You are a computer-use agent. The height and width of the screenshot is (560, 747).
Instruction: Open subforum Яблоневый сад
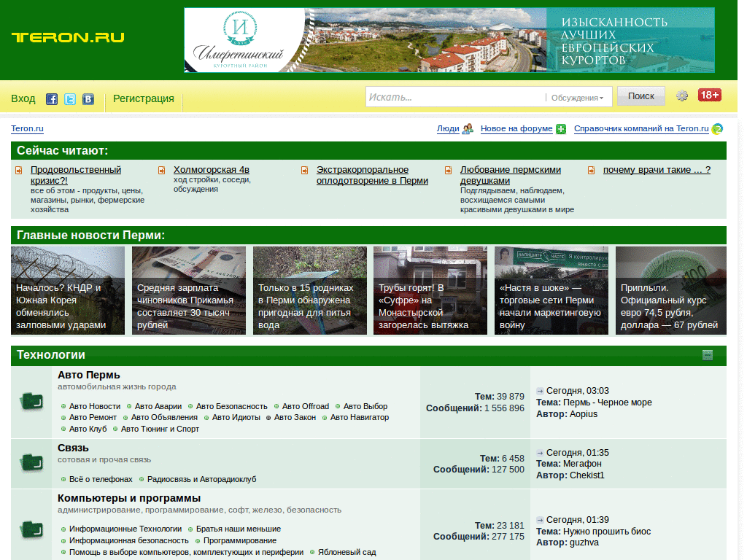pos(347,553)
